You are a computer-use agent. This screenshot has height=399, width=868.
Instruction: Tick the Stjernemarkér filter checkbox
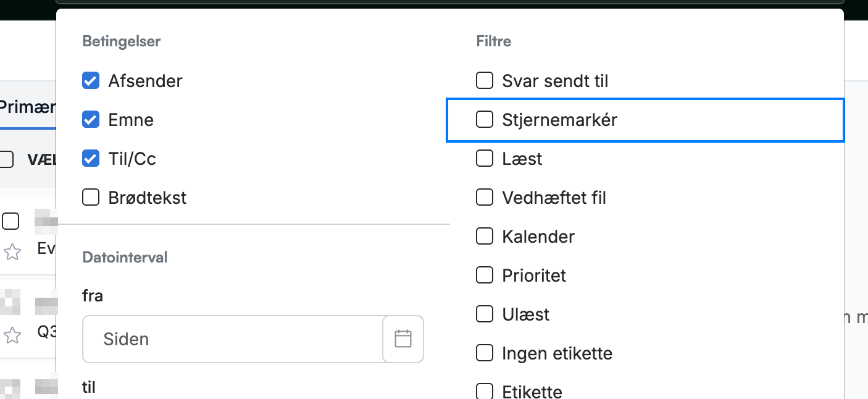[x=485, y=120]
